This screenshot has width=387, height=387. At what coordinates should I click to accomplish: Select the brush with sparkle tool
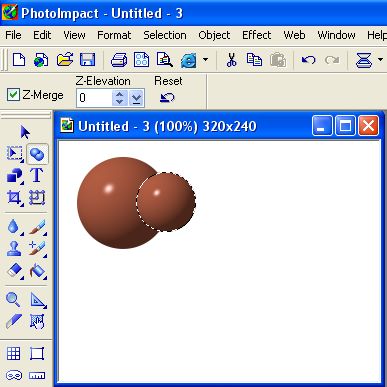click(x=37, y=249)
